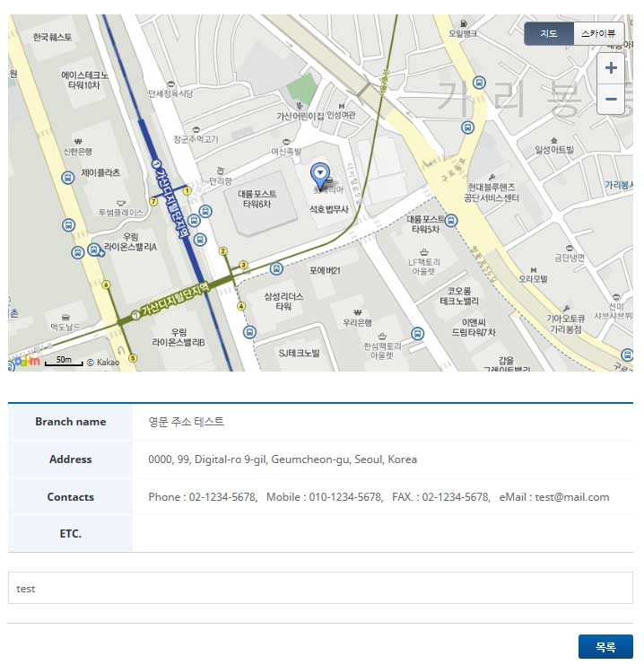The width and height of the screenshot is (644, 665).
Task: Click the mobile number 010-1234-5678 text
Action: (x=345, y=497)
